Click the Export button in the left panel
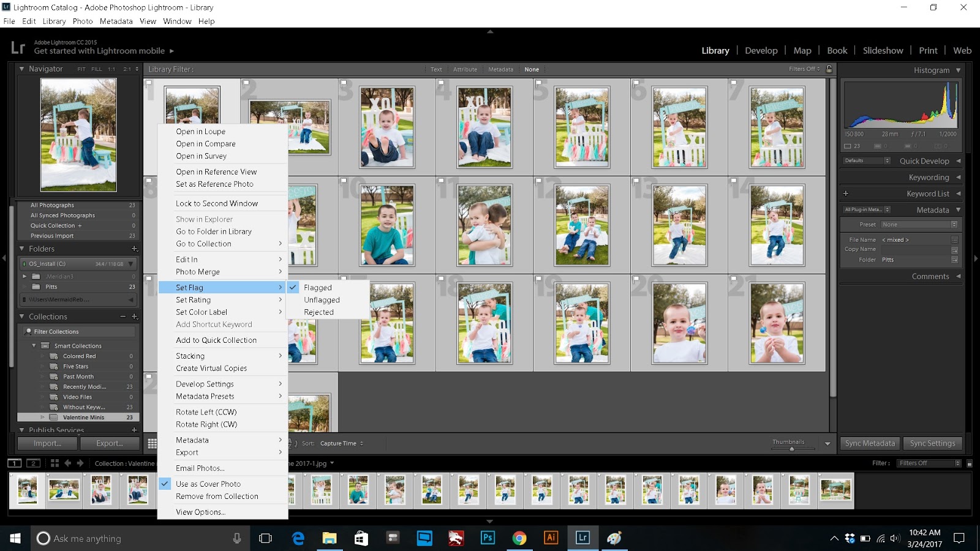 110,443
